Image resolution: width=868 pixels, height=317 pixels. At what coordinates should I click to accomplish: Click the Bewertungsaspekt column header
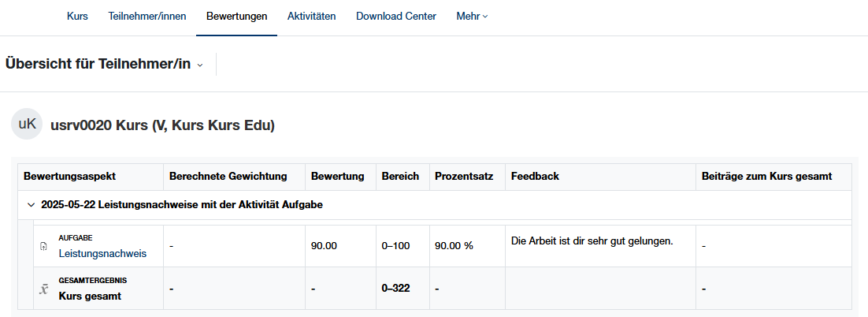pyautogui.click(x=70, y=176)
